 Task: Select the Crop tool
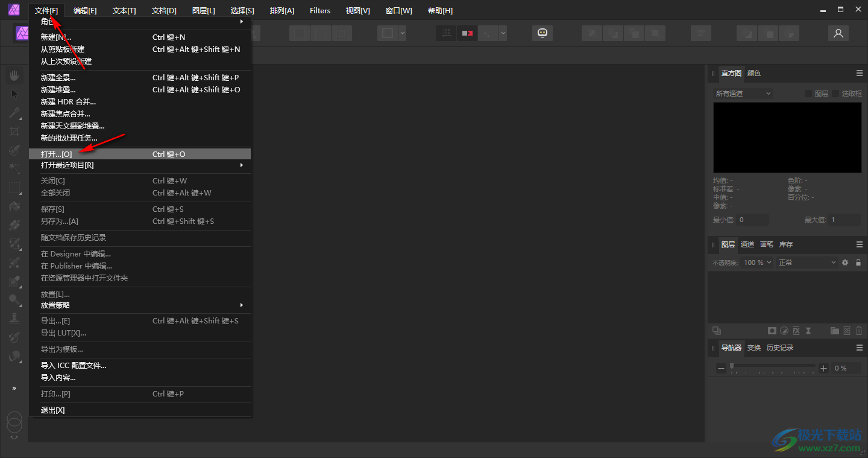pos(14,132)
